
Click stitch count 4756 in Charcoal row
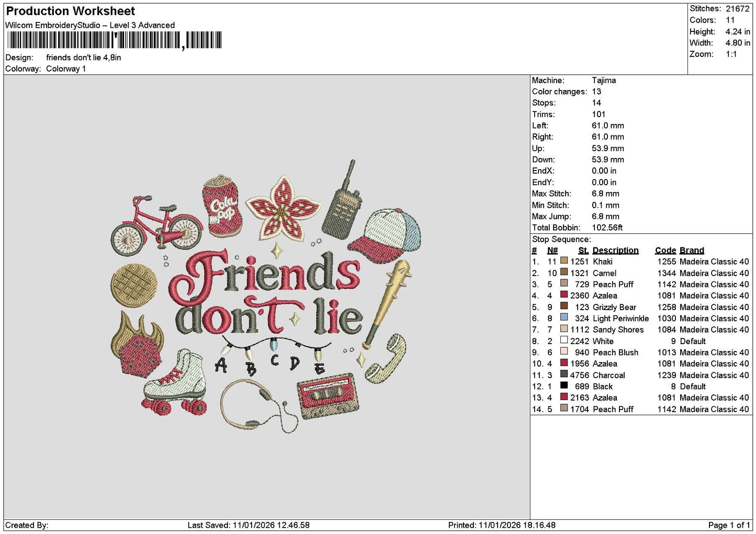pos(580,375)
